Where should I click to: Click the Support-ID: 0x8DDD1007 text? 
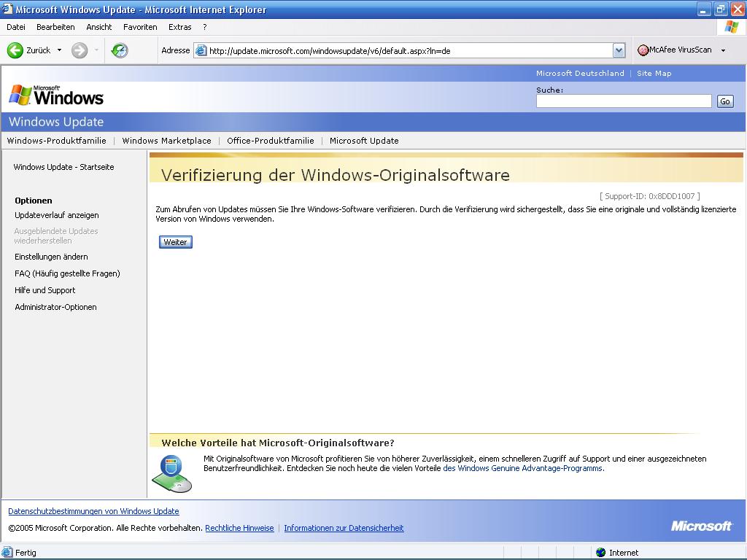pos(650,196)
